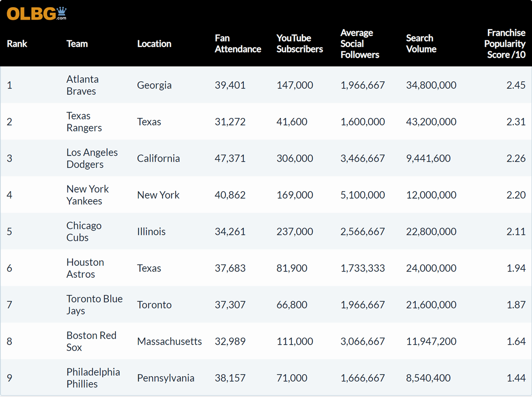Click social followers value 1,733,333
532x397 pixels.
(x=363, y=268)
